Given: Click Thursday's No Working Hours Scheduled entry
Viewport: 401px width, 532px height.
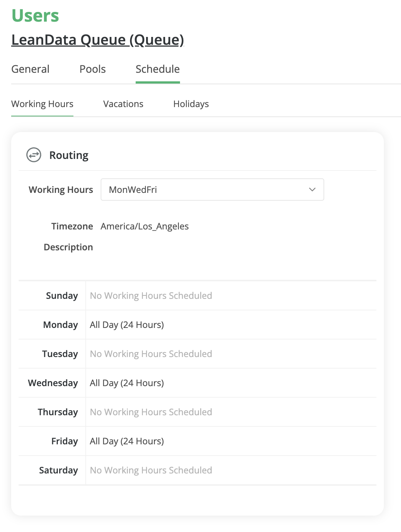Looking at the screenshot, I should 151,412.
